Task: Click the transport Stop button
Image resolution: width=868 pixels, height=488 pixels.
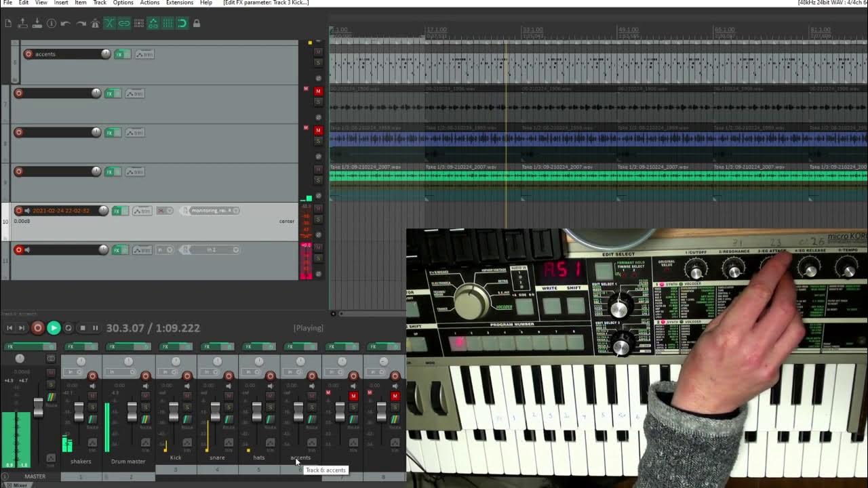Action: pyautogui.click(x=83, y=328)
